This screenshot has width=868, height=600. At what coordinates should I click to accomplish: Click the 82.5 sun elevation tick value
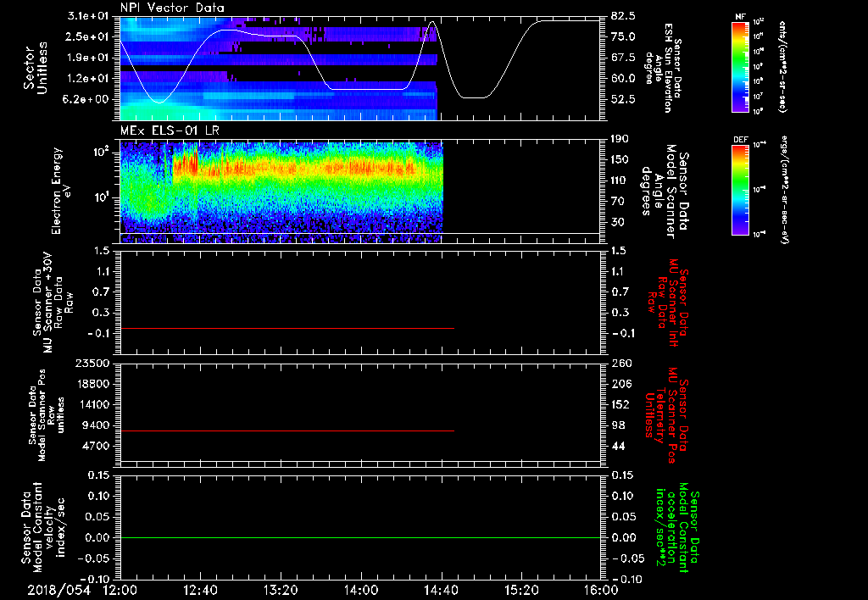(623, 15)
